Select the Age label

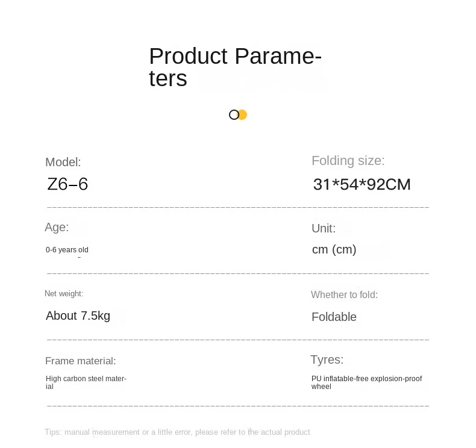point(57,227)
